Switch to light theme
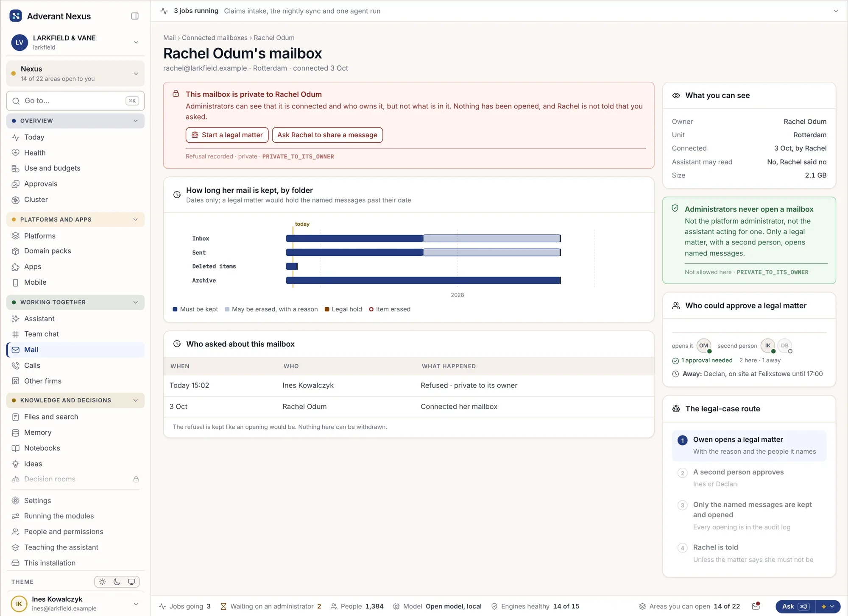 (x=103, y=582)
